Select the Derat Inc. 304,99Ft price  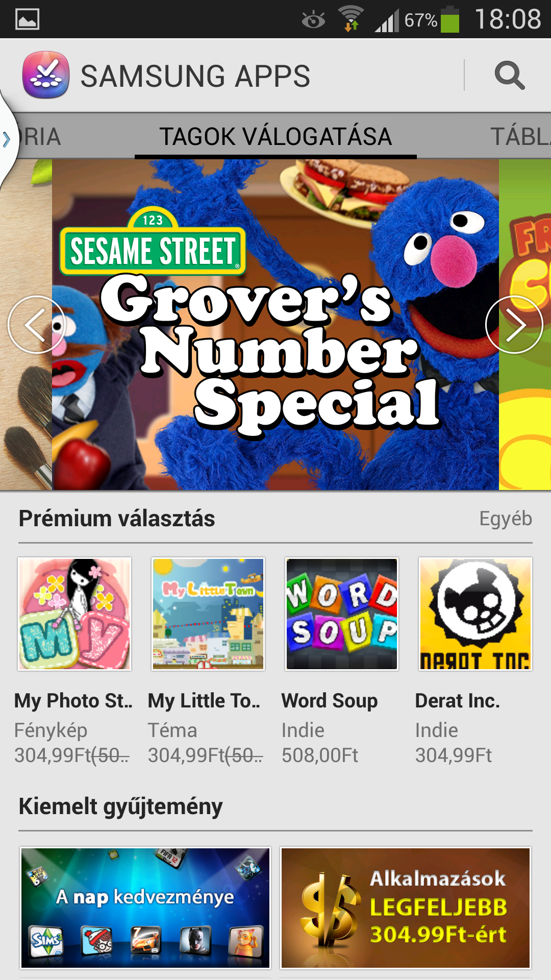click(454, 755)
